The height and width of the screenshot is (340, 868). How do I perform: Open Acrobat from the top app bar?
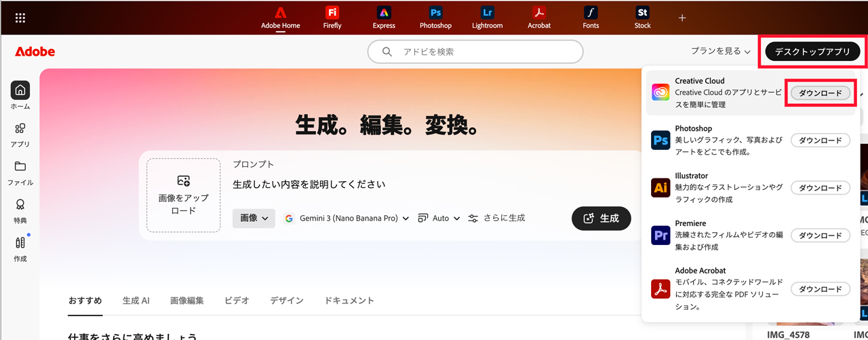[539, 18]
